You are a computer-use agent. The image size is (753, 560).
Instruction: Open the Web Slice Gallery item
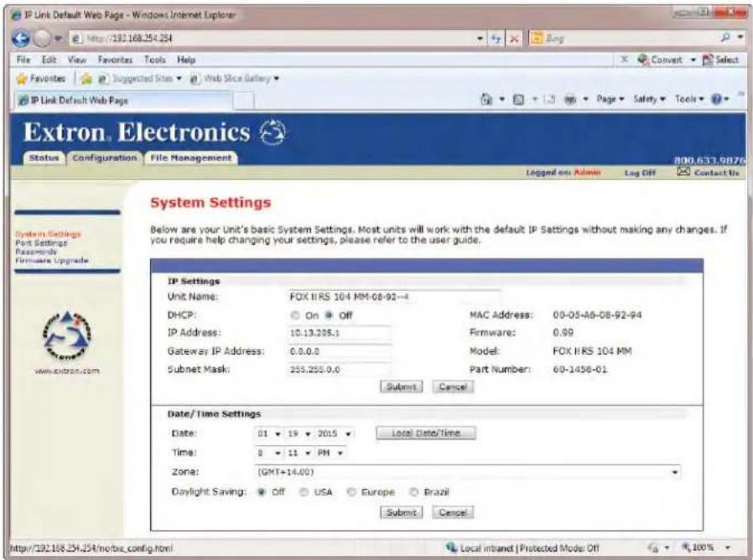(234, 78)
